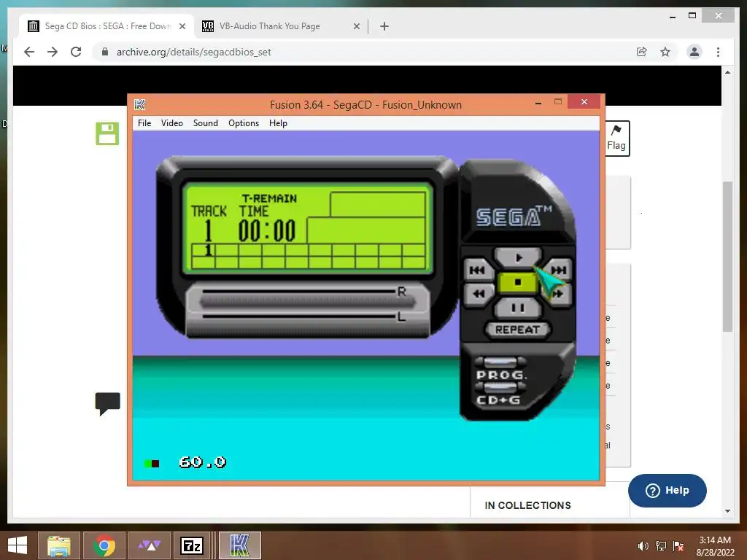Open the Video menu in Fusion
Image resolution: width=747 pixels, height=560 pixels.
point(172,122)
